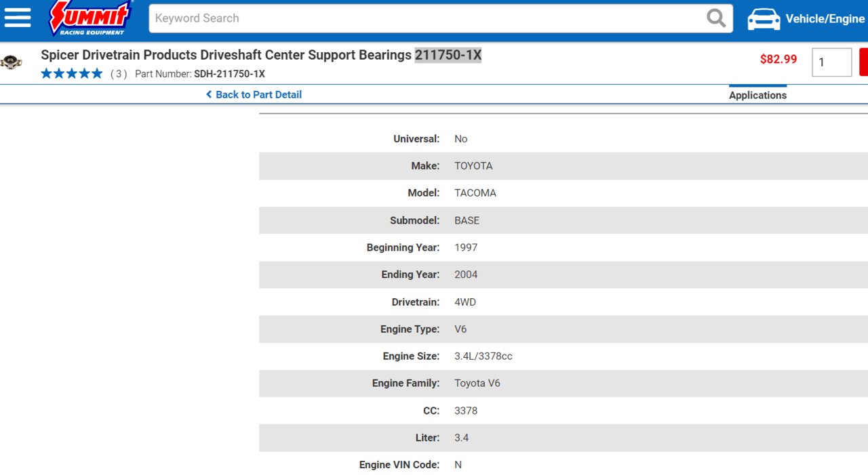Click the Submodel value BASE

click(x=467, y=220)
